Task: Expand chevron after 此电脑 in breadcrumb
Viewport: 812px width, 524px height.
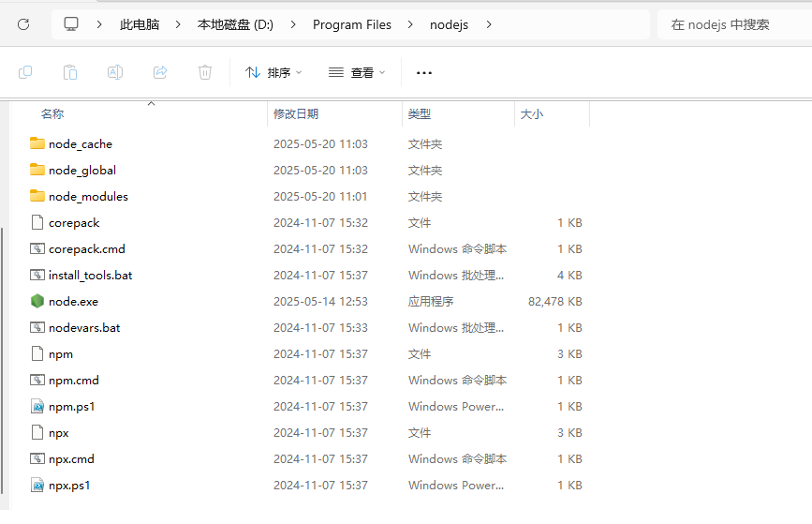Action: (x=178, y=24)
